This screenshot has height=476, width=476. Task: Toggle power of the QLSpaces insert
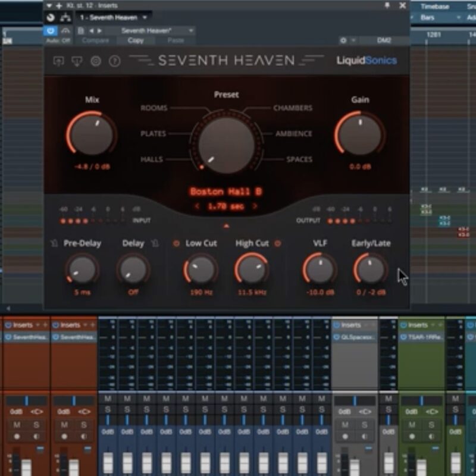click(336, 337)
